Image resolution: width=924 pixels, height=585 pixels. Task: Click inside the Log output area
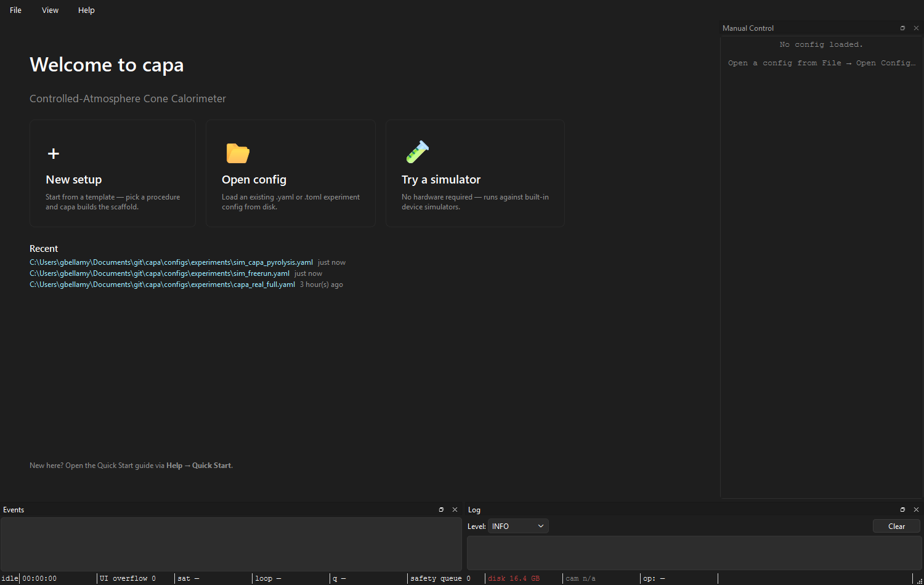tap(694, 552)
